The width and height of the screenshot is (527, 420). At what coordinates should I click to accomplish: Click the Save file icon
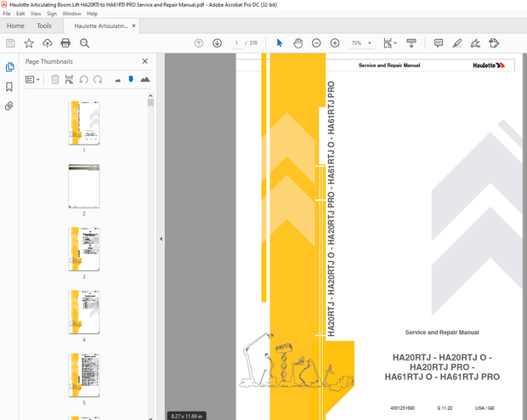coord(10,43)
